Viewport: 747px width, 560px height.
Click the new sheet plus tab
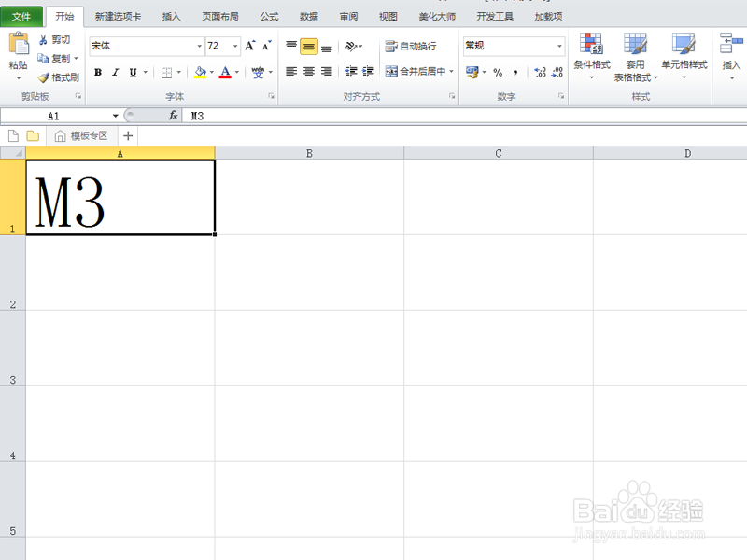pos(128,135)
